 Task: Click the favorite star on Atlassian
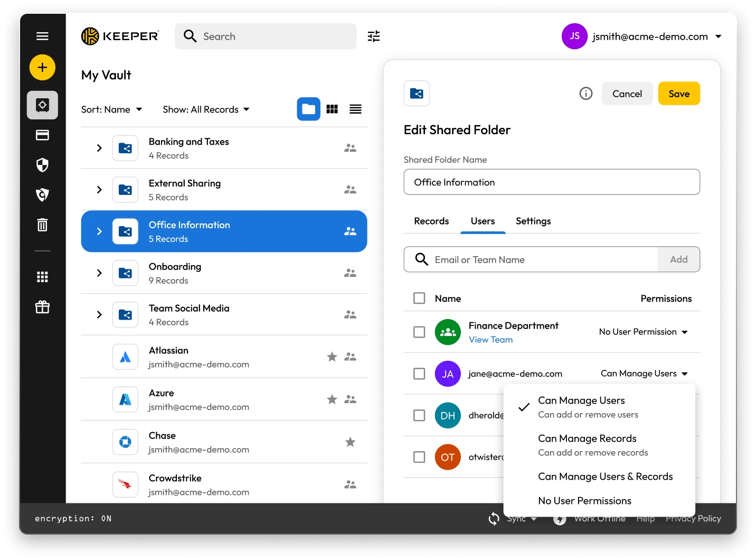(x=332, y=357)
